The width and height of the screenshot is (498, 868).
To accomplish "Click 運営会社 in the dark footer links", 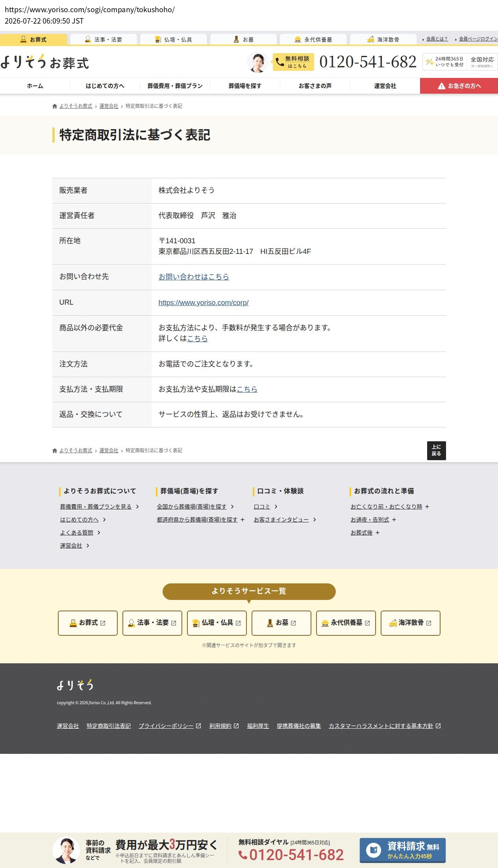I will [x=68, y=726].
